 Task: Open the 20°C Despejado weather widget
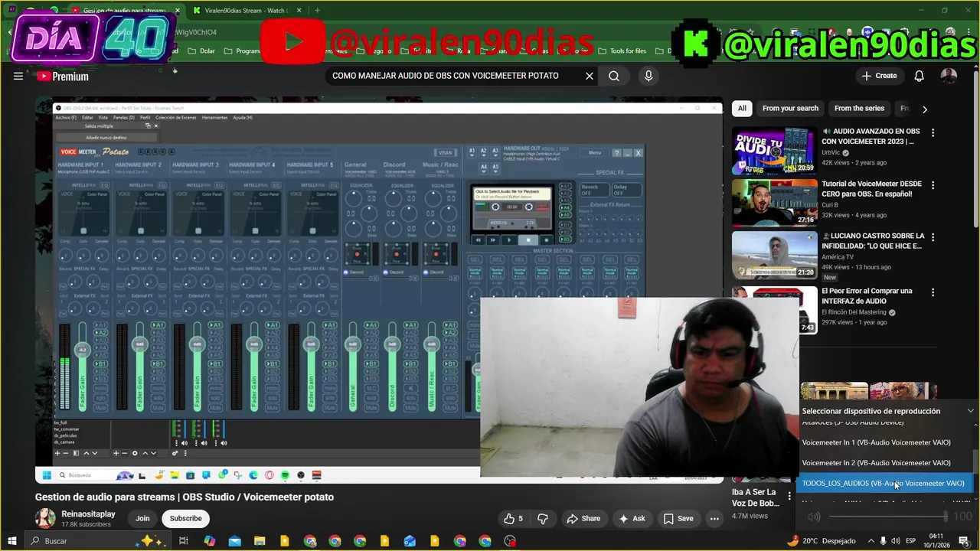click(822, 541)
